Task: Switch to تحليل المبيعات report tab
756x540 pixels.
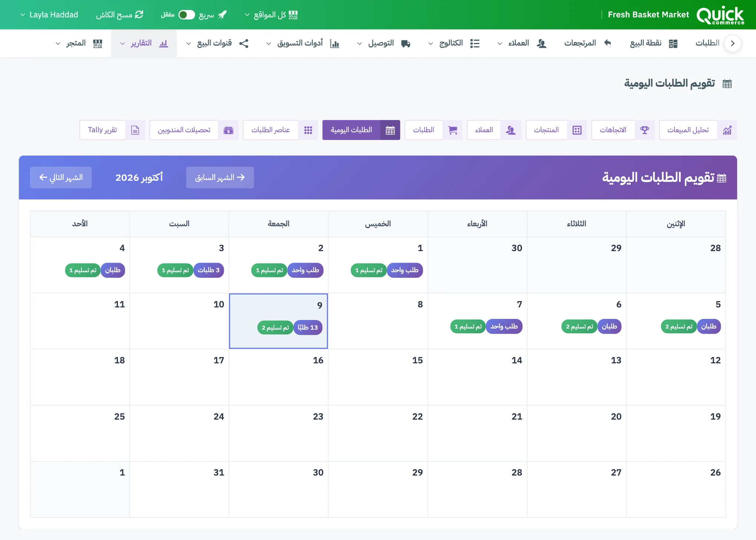Action: point(698,130)
